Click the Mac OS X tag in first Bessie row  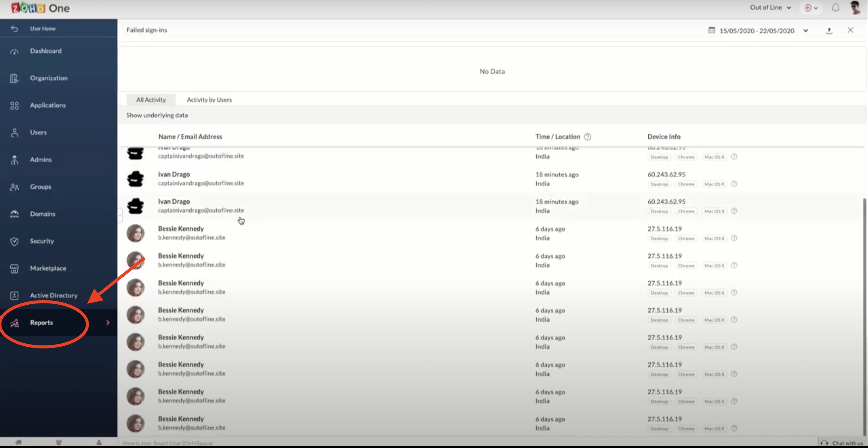[x=714, y=239]
